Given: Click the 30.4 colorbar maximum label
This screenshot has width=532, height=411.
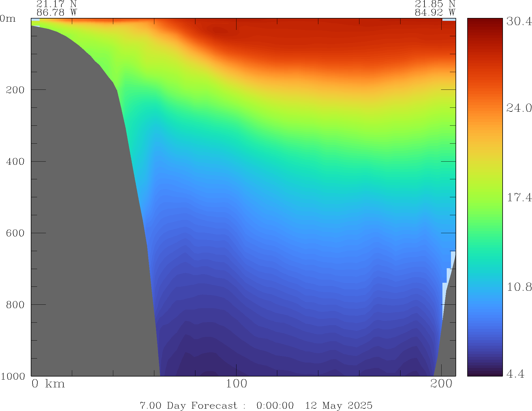Looking at the screenshot, I should tap(519, 21).
